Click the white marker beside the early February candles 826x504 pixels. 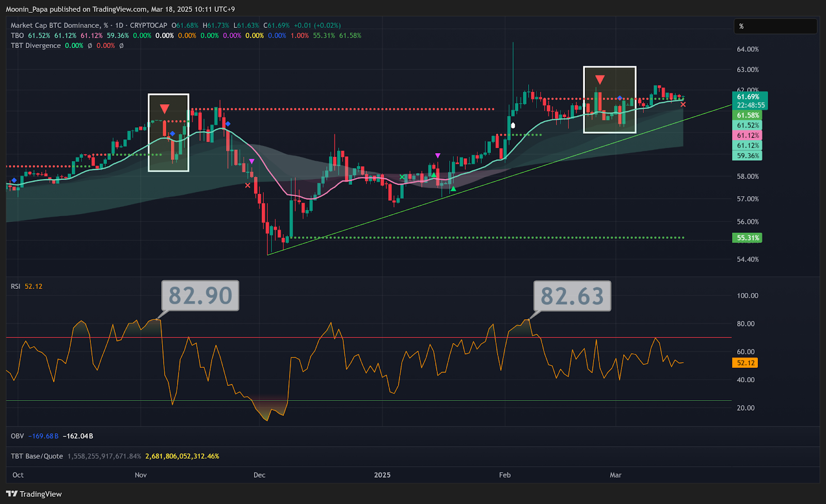point(513,125)
